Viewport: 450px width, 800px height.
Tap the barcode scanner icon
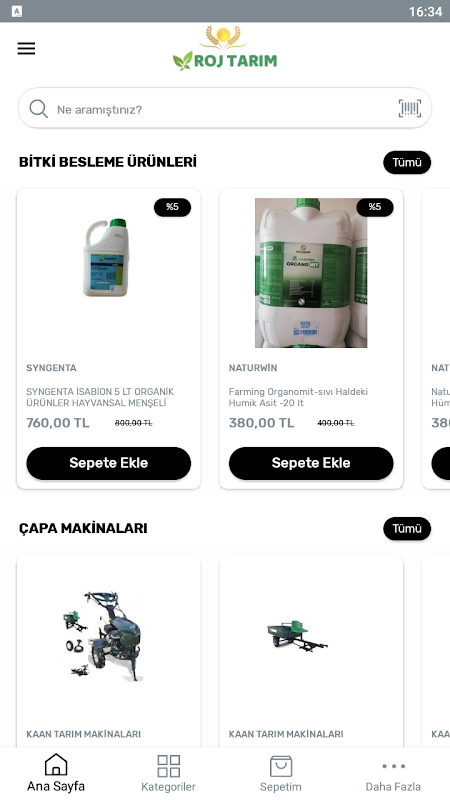coord(410,108)
